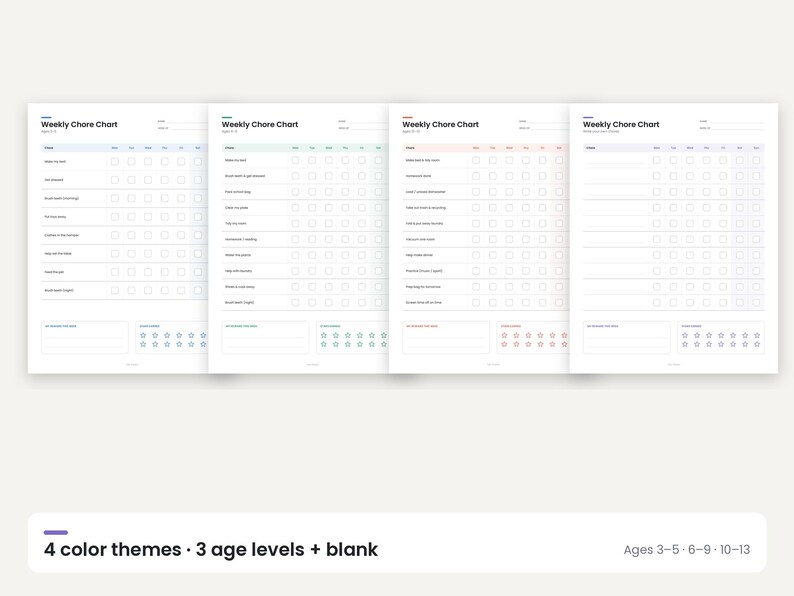Click the 'My reward this week' box on green chart
This screenshot has width=794, height=596.
pos(265,337)
